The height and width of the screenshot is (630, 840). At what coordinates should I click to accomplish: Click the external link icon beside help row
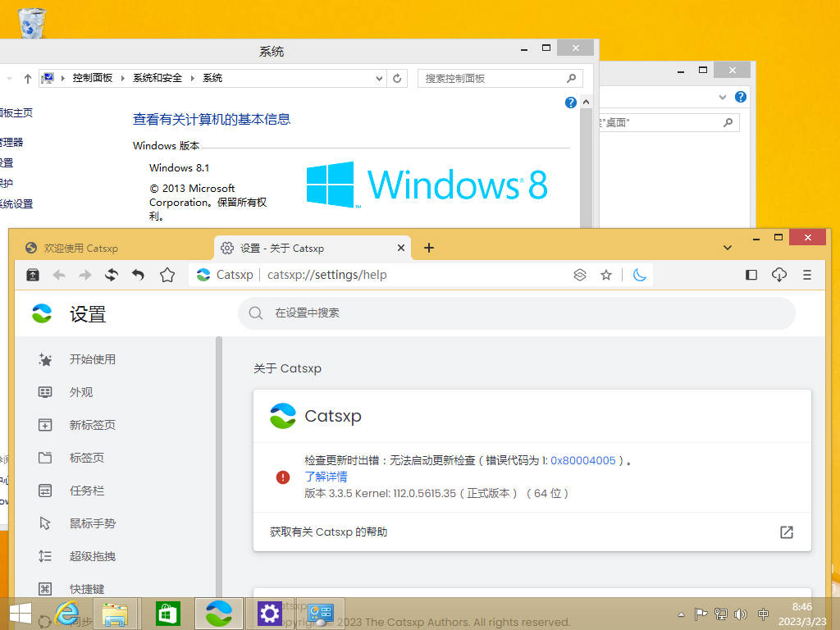point(787,532)
